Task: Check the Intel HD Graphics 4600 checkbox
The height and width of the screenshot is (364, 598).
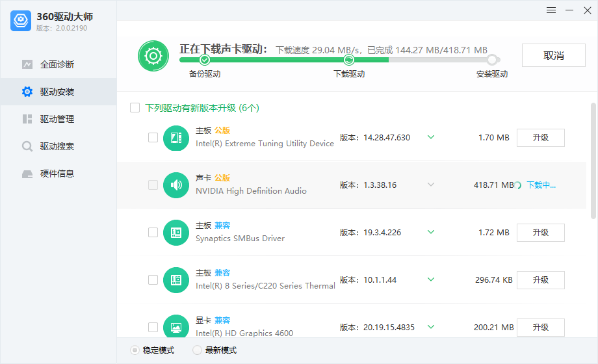Action: tap(153, 327)
